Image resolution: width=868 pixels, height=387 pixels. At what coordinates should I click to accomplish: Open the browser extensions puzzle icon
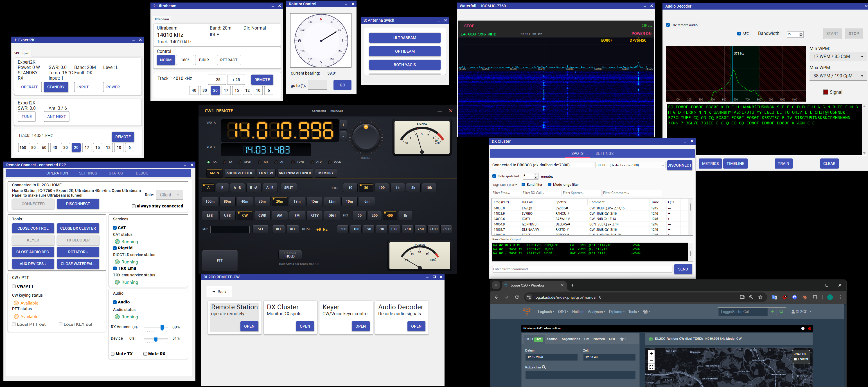[815, 297]
